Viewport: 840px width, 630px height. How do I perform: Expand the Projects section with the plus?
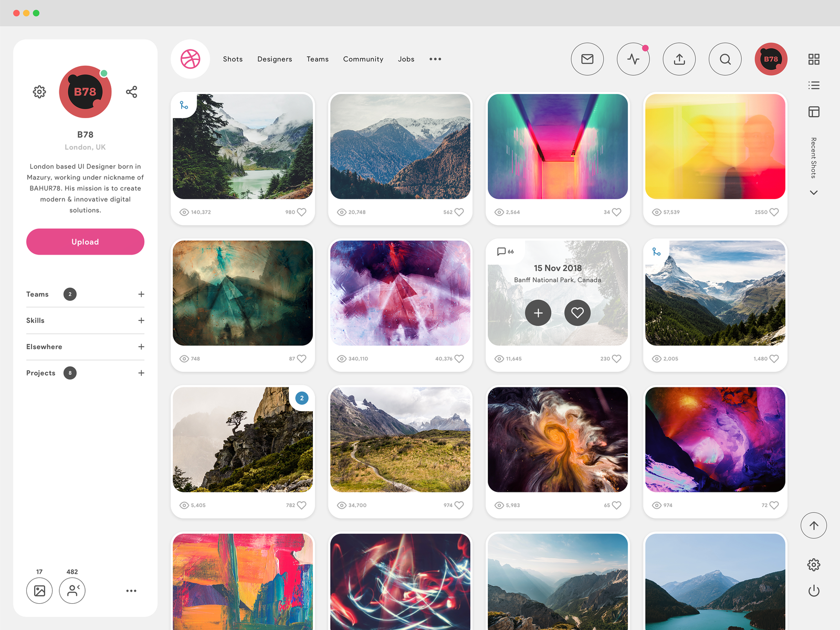click(x=141, y=373)
